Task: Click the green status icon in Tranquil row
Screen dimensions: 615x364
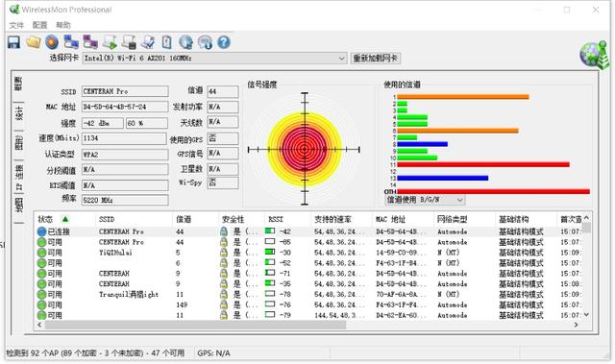Action: tap(41, 294)
